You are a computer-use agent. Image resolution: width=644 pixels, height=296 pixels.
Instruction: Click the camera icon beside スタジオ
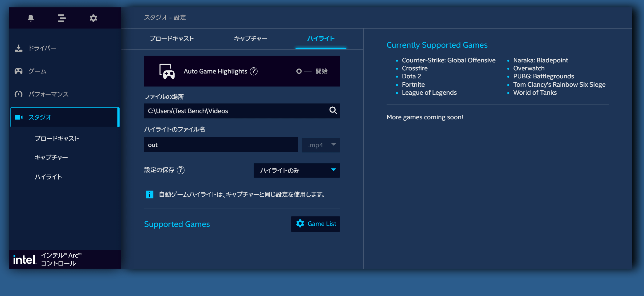[19, 117]
